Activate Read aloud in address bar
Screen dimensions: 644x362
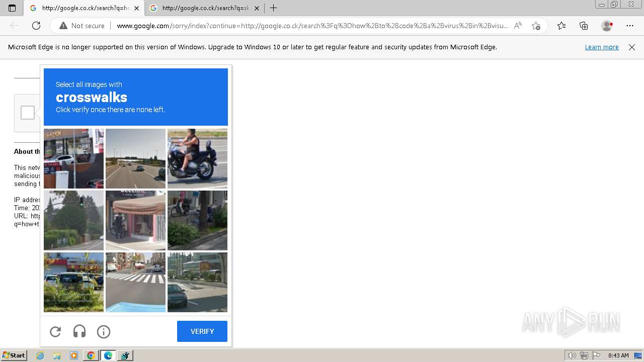518,26
